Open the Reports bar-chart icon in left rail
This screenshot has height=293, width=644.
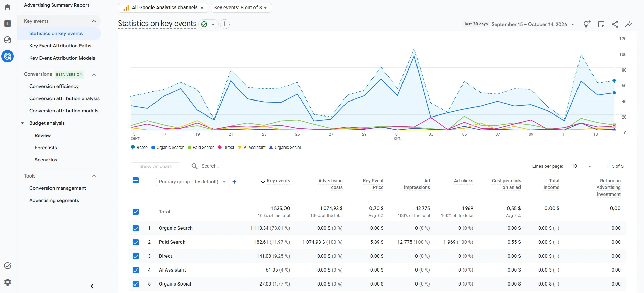[8, 24]
